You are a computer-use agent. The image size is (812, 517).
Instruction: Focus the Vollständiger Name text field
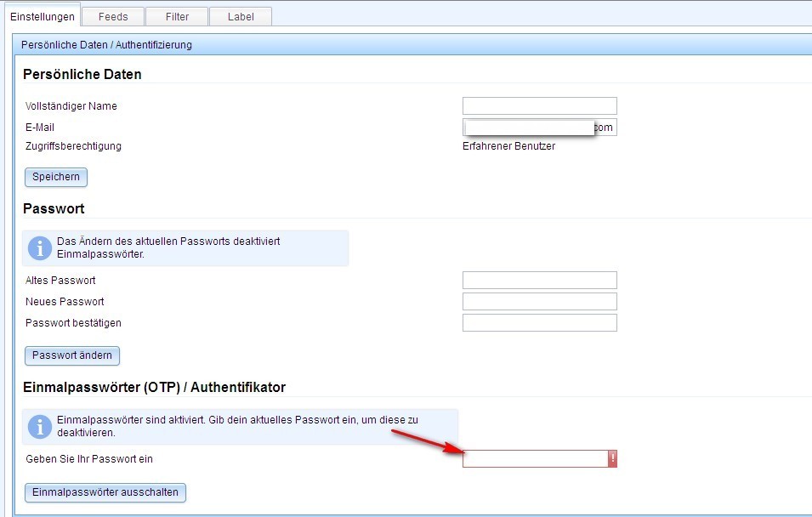pyautogui.click(x=539, y=106)
